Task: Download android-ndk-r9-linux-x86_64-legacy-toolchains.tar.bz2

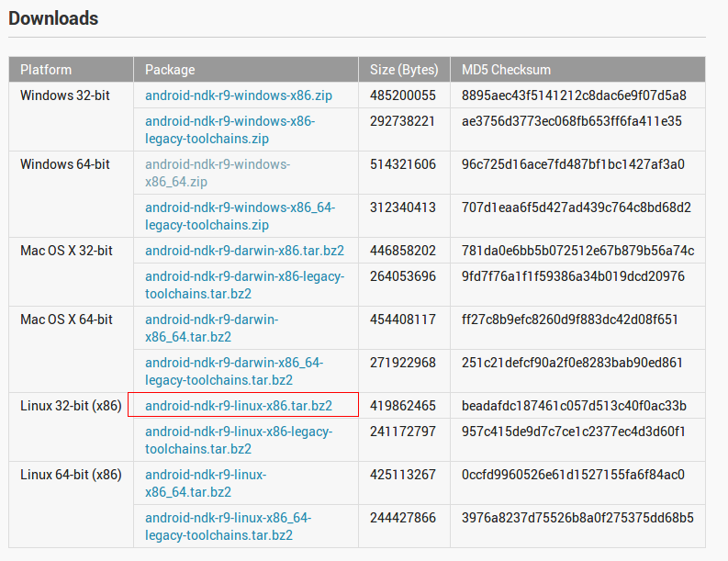Action: coord(228,526)
